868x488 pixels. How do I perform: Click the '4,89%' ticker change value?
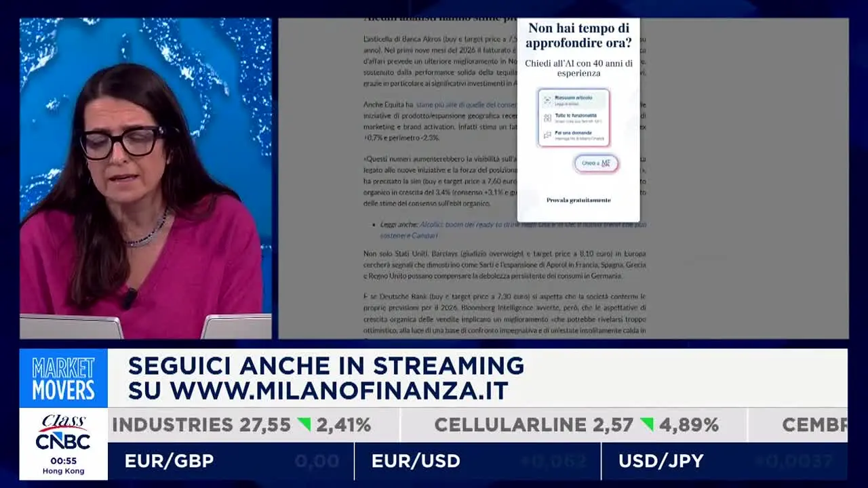point(688,425)
